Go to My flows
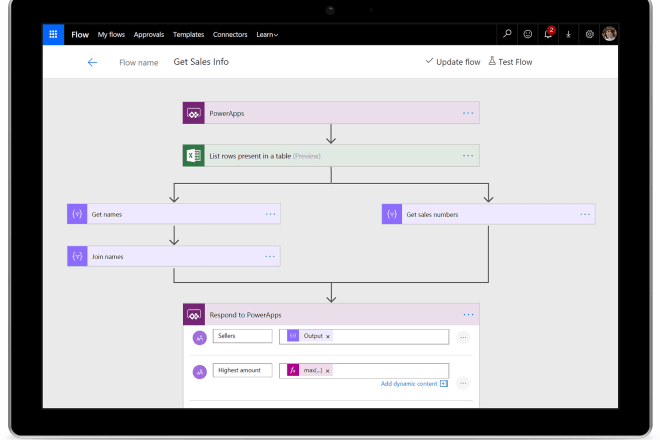This screenshot has width=660, height=440. tap(111, 35)
